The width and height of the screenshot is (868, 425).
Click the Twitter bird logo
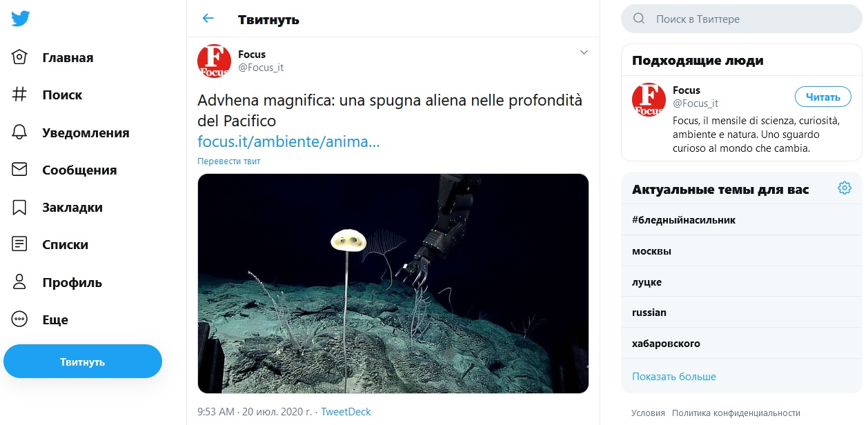coord(20,19)
